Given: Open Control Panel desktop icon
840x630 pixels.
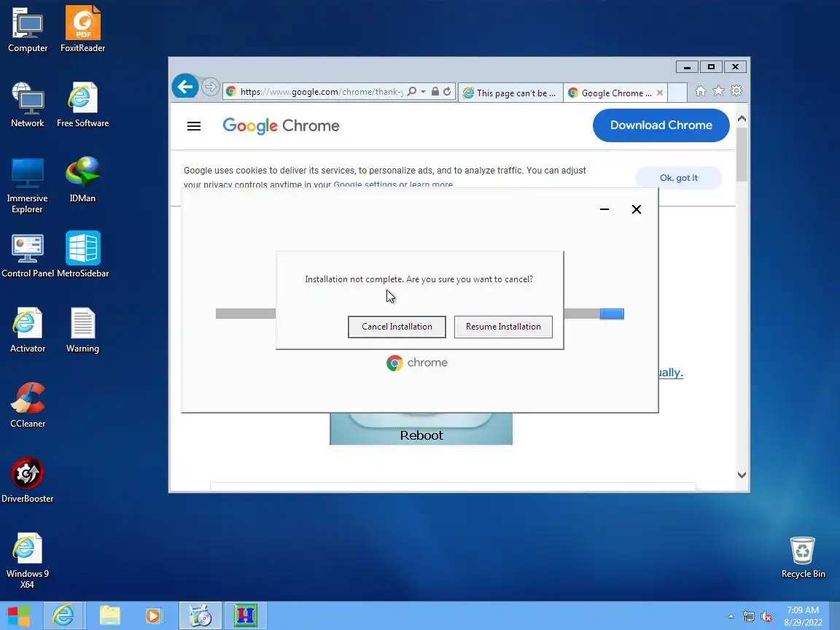Looking at the screenshot, I should click(x=27, y=254).
